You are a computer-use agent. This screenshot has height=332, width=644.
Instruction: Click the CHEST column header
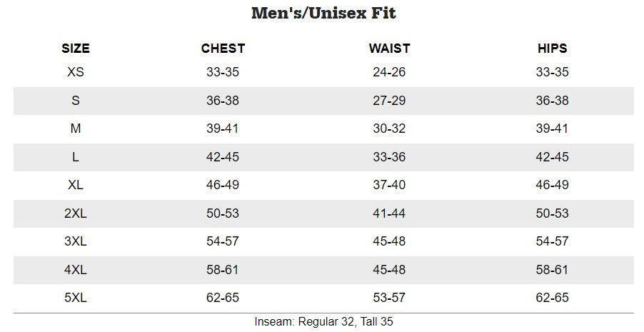223,49
